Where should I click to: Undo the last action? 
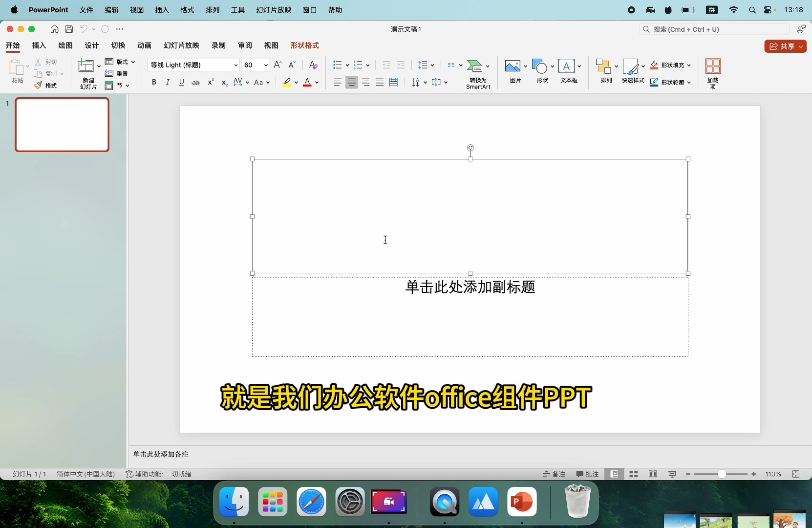(x=84, y=29)
